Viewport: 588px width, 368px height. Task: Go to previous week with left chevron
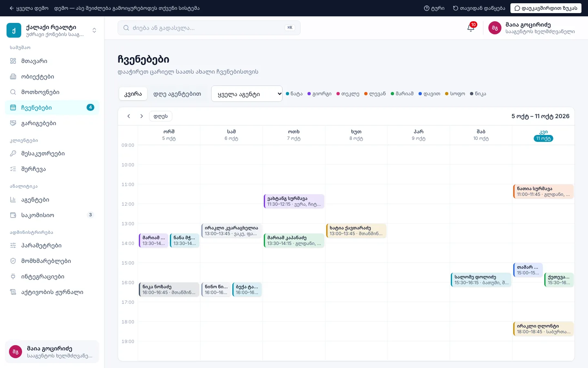(x=129, y=116)
